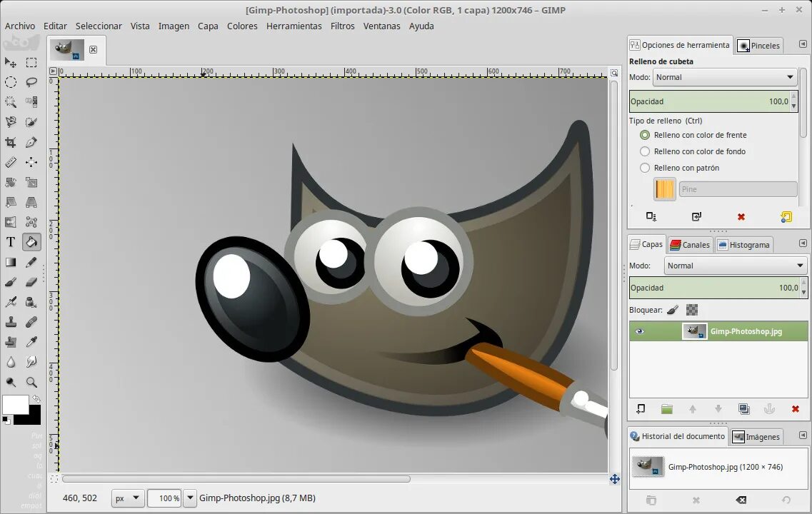The width and height of the screenshot is (812, 514).
Task: Select the Text tool
Action: point(11,242)
